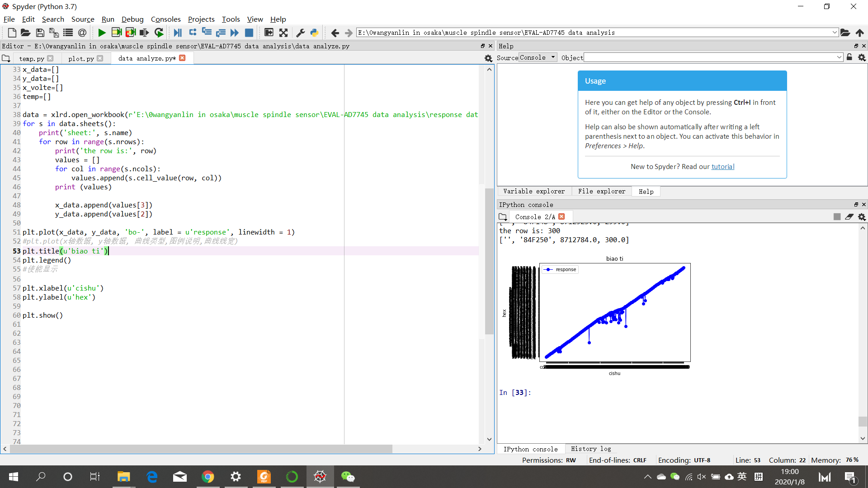Click the Debug file button

(x=178, y=33)
